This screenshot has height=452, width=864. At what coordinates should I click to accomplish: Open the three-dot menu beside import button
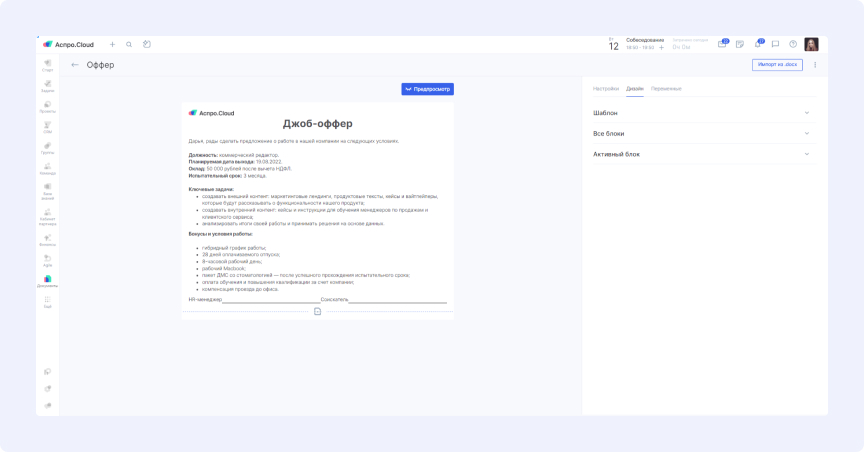click(x=815, y=65)
